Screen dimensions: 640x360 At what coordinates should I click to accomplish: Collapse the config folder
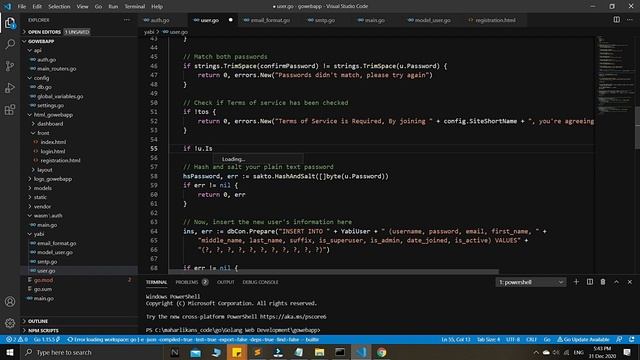[x=79, y=78]
